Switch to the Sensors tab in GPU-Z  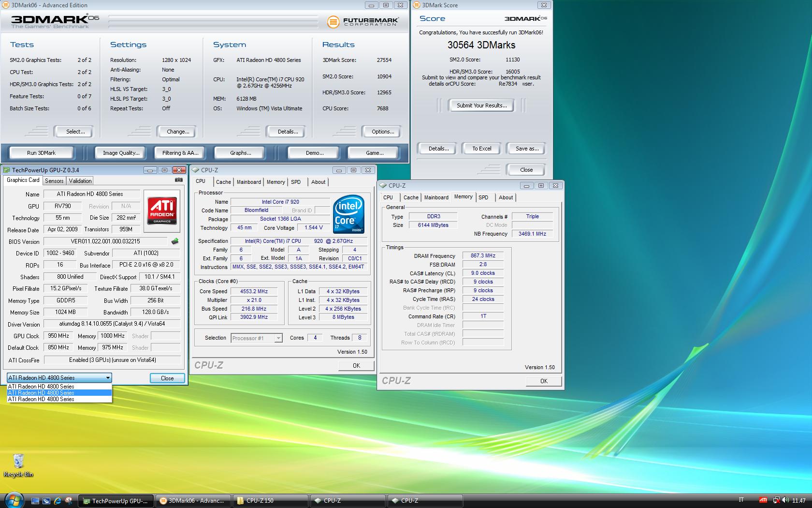point(54,180)
